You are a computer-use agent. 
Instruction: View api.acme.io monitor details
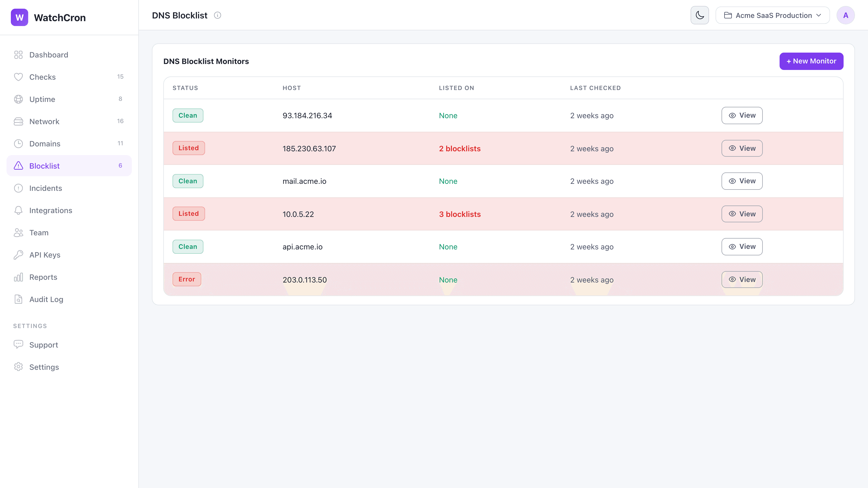coord(742,247)
